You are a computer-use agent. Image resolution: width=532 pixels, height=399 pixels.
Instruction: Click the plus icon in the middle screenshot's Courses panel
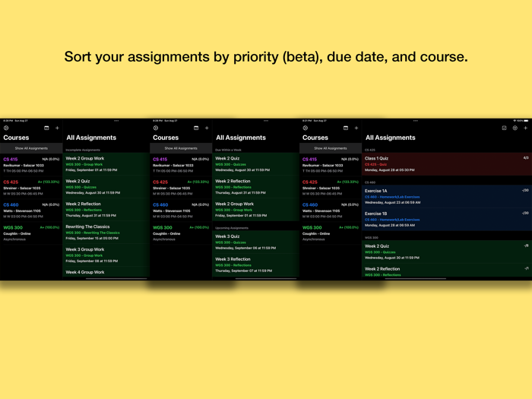click(x=207, y=128)
